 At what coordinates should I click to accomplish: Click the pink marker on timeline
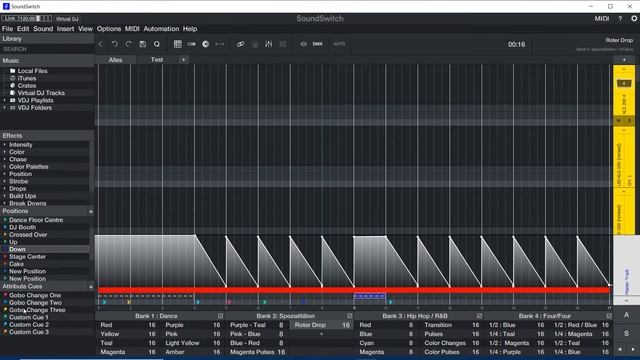tap(229, 302)
